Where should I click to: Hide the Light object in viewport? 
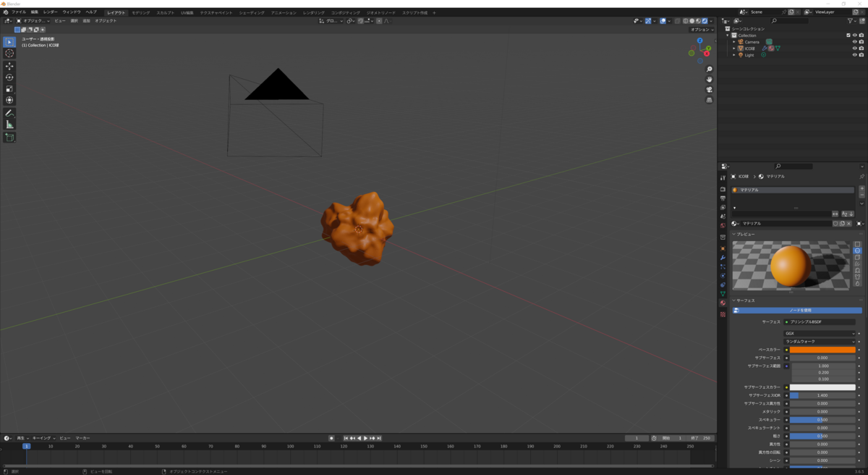pos(854,55)
